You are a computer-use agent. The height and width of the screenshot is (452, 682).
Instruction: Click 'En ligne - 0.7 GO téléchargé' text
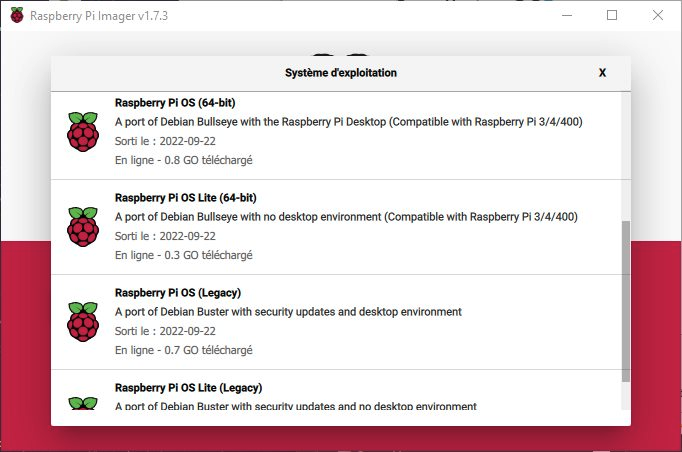pos(184,350)
